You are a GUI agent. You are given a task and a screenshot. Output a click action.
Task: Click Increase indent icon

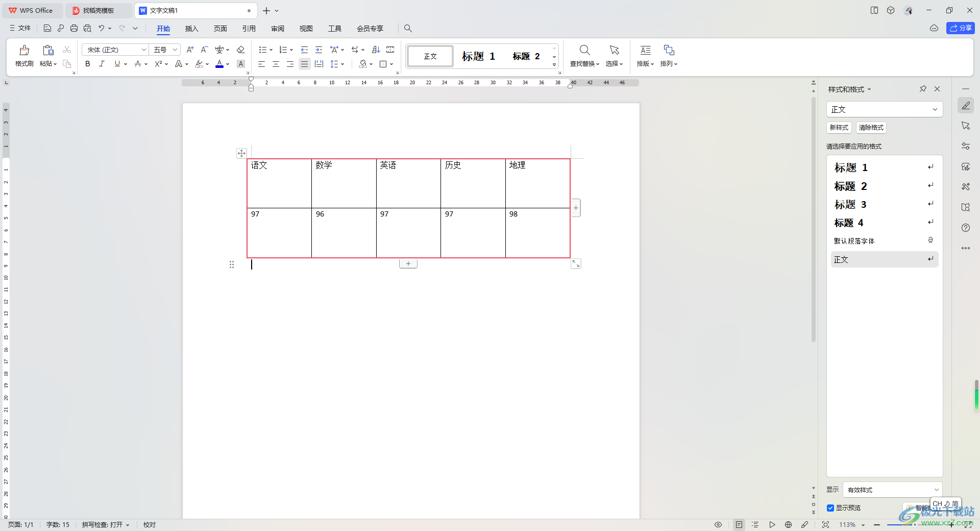click(x=318, y=50)
